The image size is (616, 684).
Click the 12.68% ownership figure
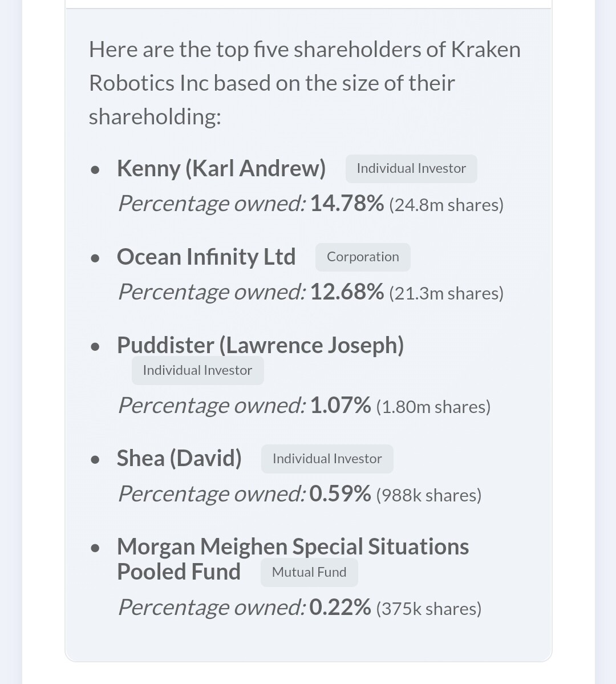[347, 292]
